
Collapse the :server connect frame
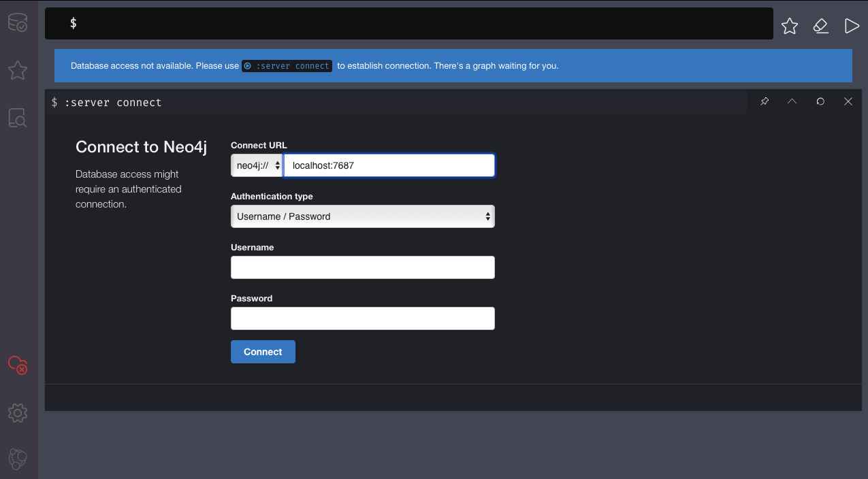pyautogui.click(x=792, y=101)
